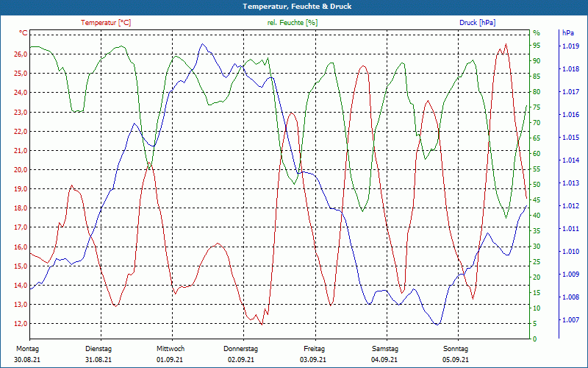Click the '17,0' temperature axis value
The width and height of the screenshot is (588, 368).
coord(21,227)
